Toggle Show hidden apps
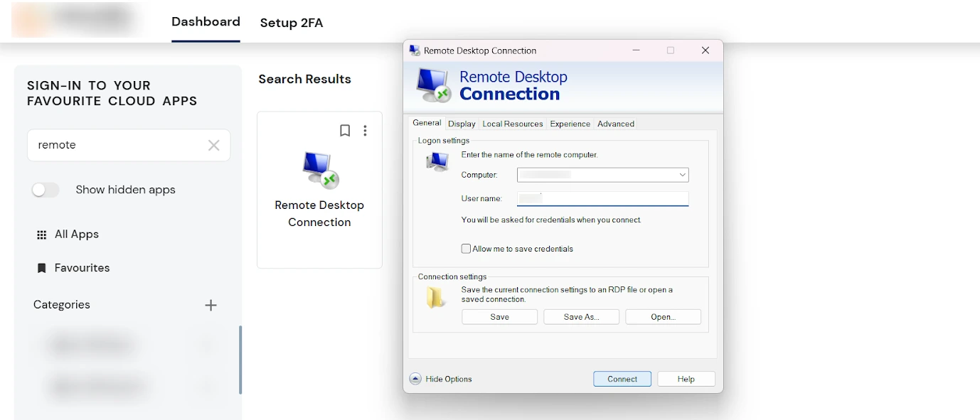 pyautogui.click(x=45, y=190)
